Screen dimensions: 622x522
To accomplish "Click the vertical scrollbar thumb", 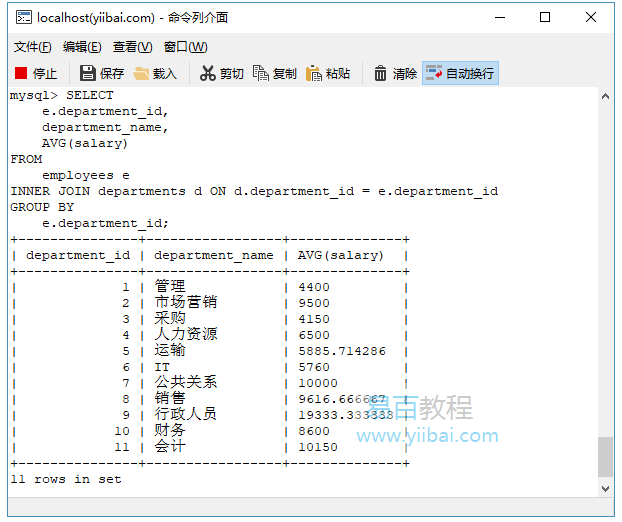I will tap(605, 456).
